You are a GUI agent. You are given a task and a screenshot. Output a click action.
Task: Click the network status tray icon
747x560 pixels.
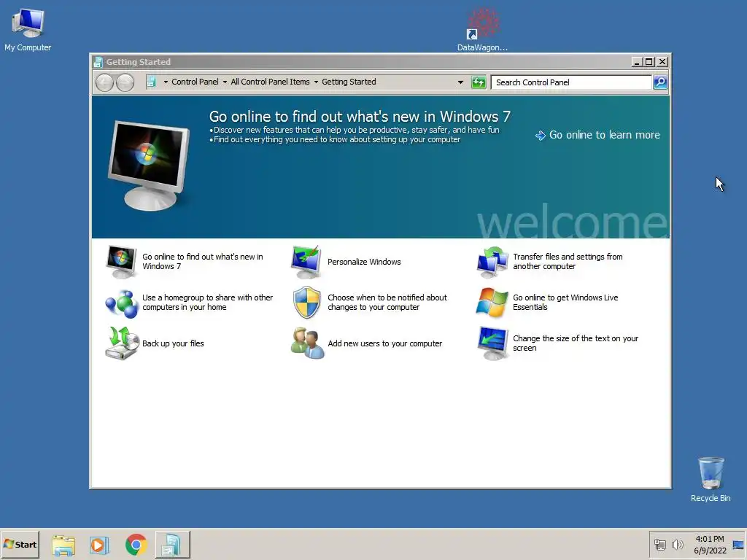coord(659,544)
